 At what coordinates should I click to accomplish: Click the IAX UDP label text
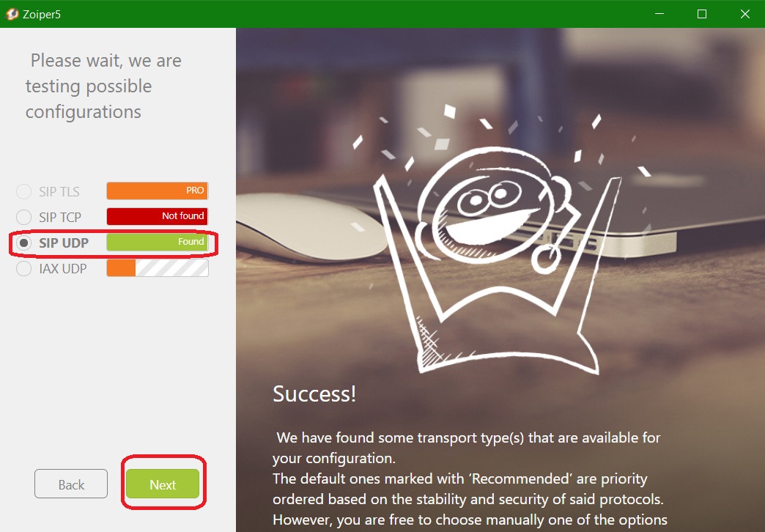(63, 268)
